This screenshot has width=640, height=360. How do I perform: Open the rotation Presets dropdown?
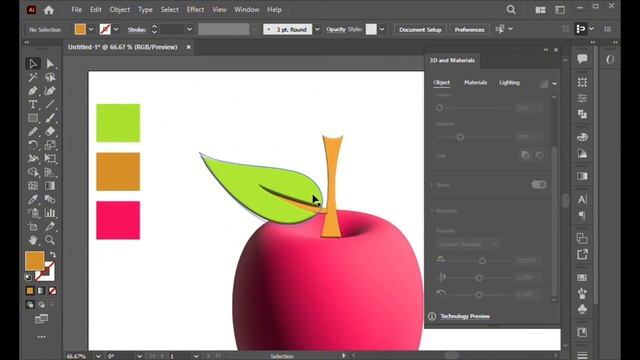468,244
